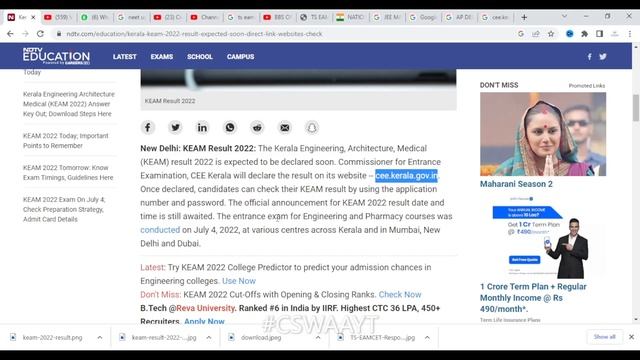This screenshot has width=640, height=360.
Task: Switch to the NATIO tab with flag icon
Action: [x=350, y=17]
